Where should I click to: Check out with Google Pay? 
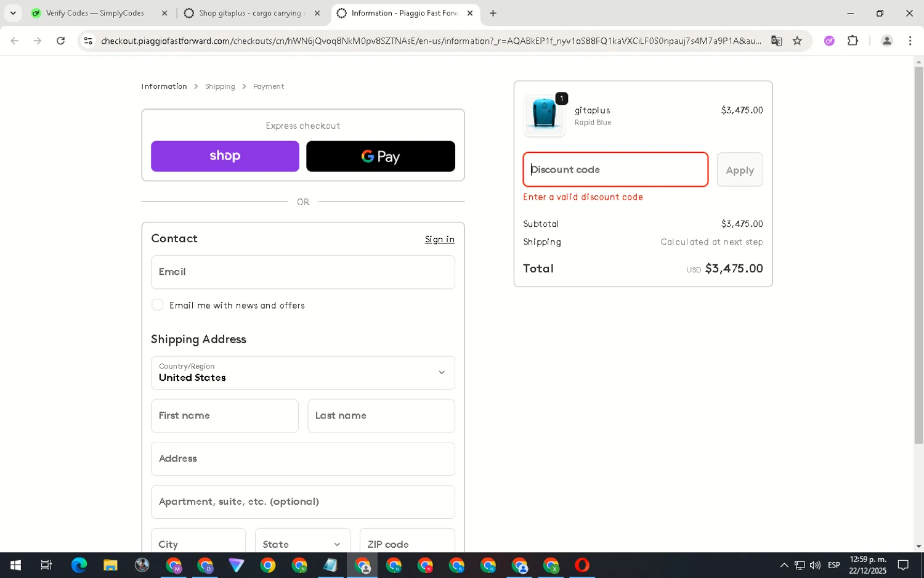click(381, 157)
